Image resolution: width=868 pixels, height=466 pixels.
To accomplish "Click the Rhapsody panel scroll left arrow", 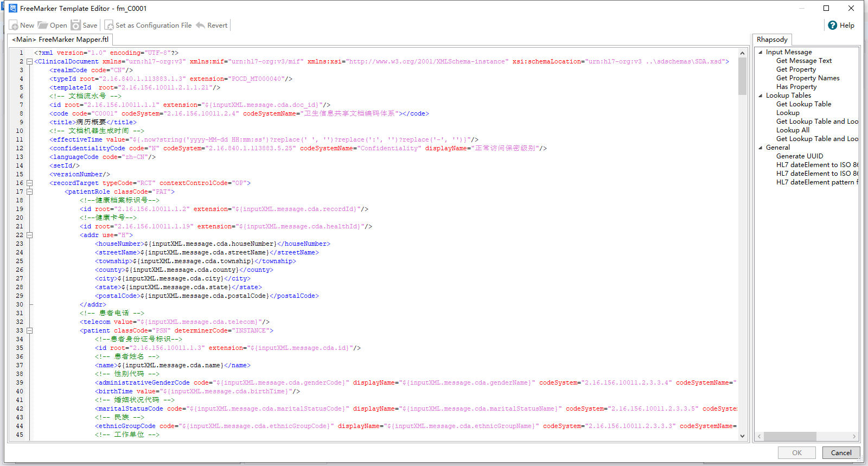I will tap(759, 436).
